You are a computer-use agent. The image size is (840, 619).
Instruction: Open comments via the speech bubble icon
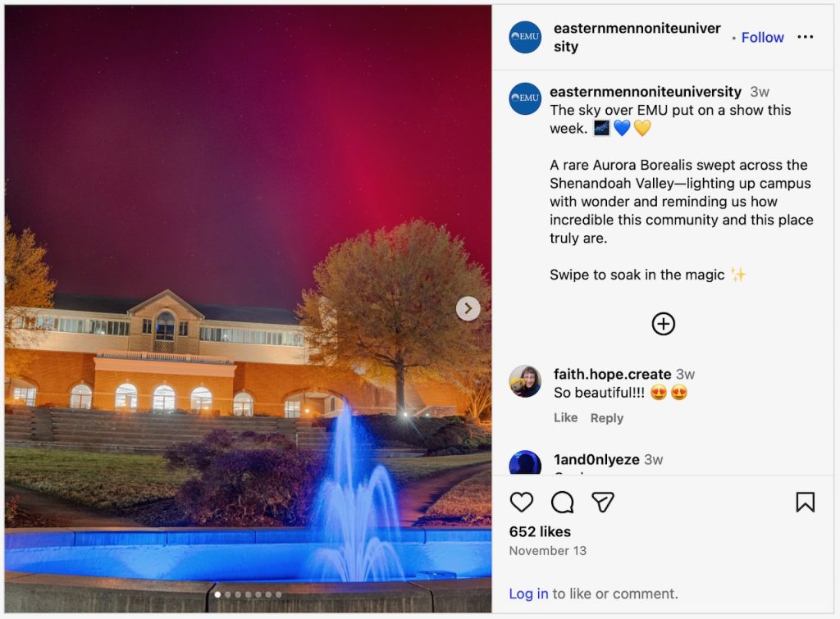point(562,503)
